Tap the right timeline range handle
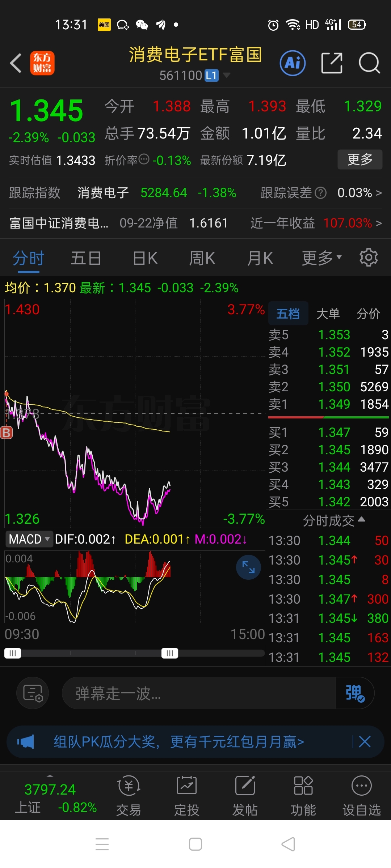Screen dimensions: 391x868 point(170,653)
